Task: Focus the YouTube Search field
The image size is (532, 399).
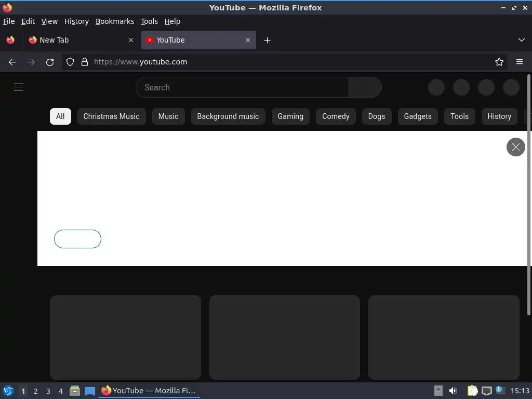Action: [x=242, y=87]
